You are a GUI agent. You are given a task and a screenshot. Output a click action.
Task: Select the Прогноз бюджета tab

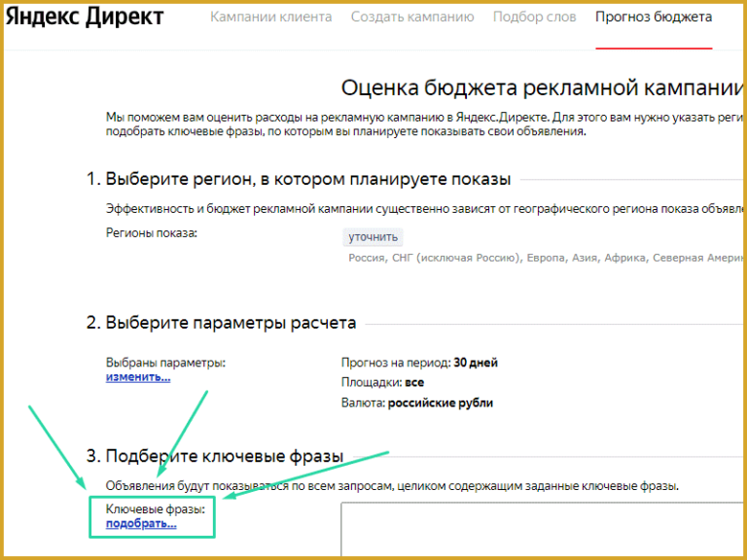(x=654, y=17)
